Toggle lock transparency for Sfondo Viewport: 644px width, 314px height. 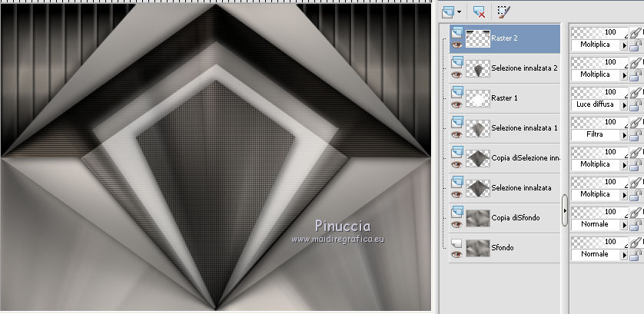click(636, 255)
